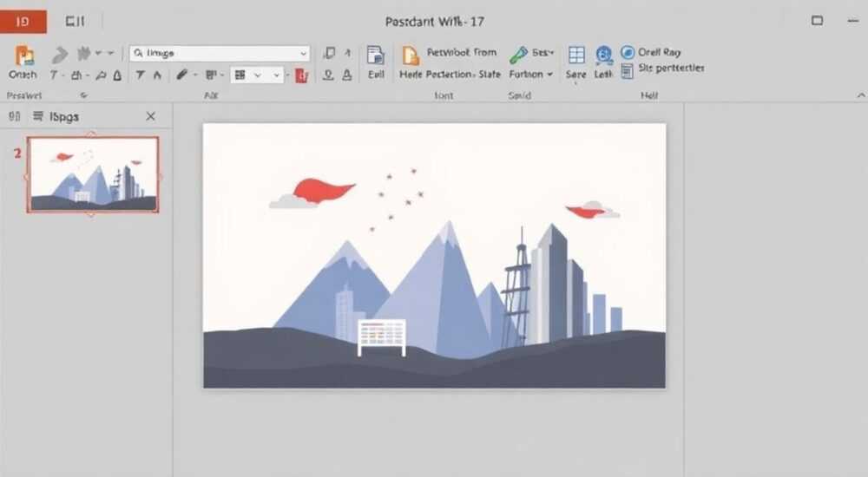
Task: Open the arrow beside the ch icon
Action: point(88,75)
